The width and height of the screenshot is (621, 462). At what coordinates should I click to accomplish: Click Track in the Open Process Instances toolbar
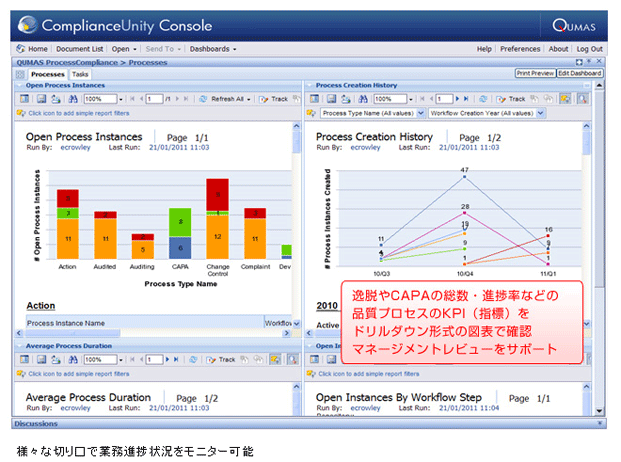(x=274, y=99)
